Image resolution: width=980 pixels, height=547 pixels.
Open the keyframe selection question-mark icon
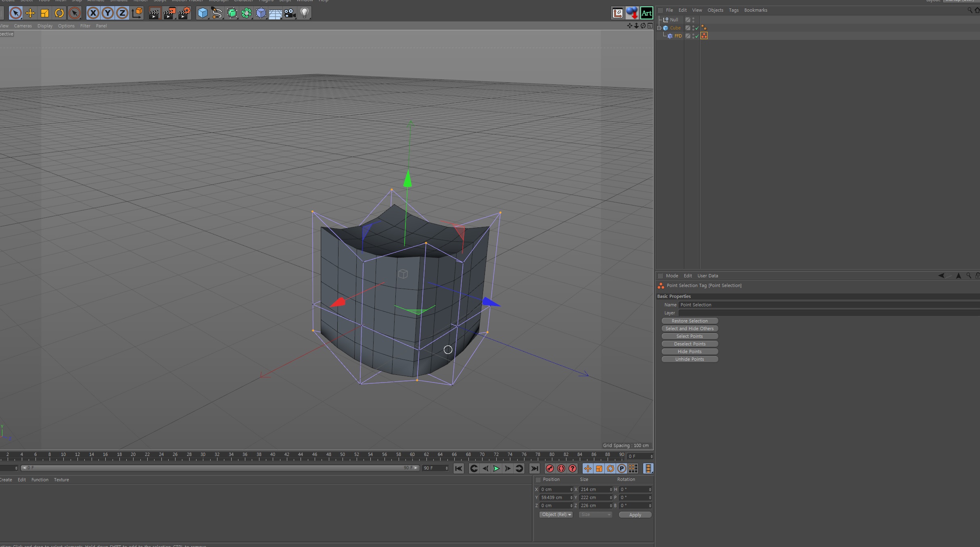pyautogui.click(x=572, y=468)
